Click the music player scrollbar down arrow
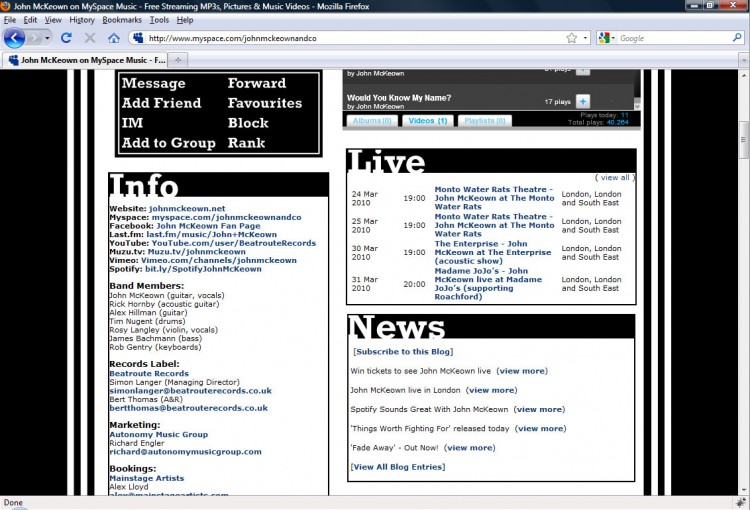Viewport: 750px width, 510px height. point(637,105)
